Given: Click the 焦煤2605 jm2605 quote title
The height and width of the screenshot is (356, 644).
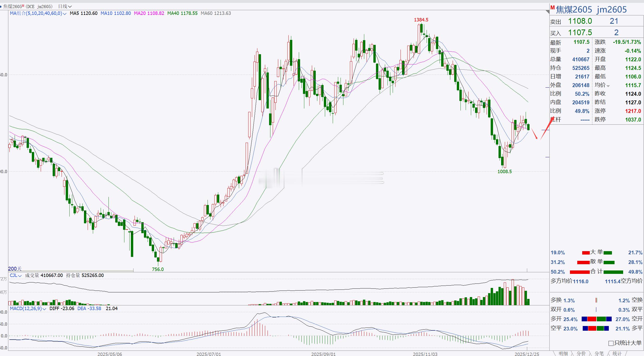Looking at the screenshot, I should (591, 10).
